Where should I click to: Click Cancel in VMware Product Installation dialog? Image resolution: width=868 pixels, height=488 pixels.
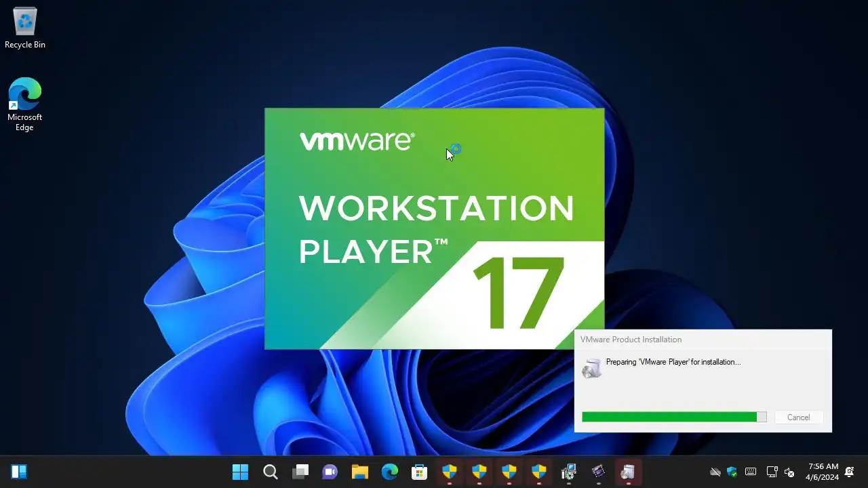click(798, 418)
